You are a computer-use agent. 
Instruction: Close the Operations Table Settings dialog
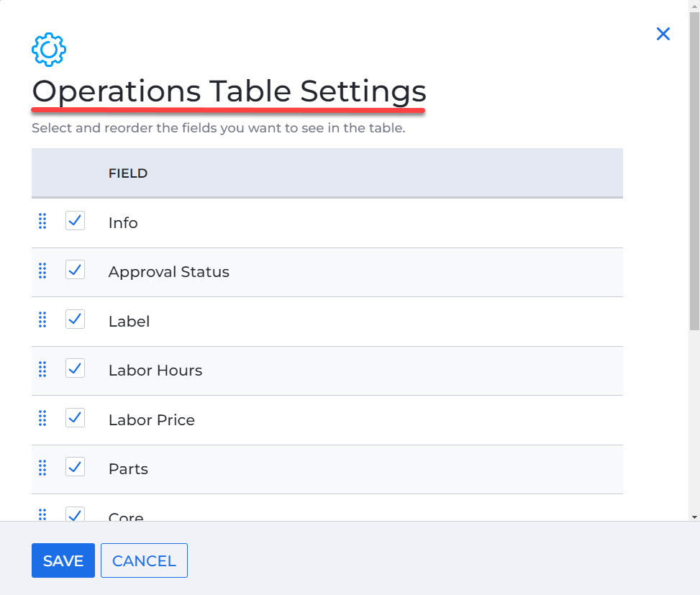(663, 34)
